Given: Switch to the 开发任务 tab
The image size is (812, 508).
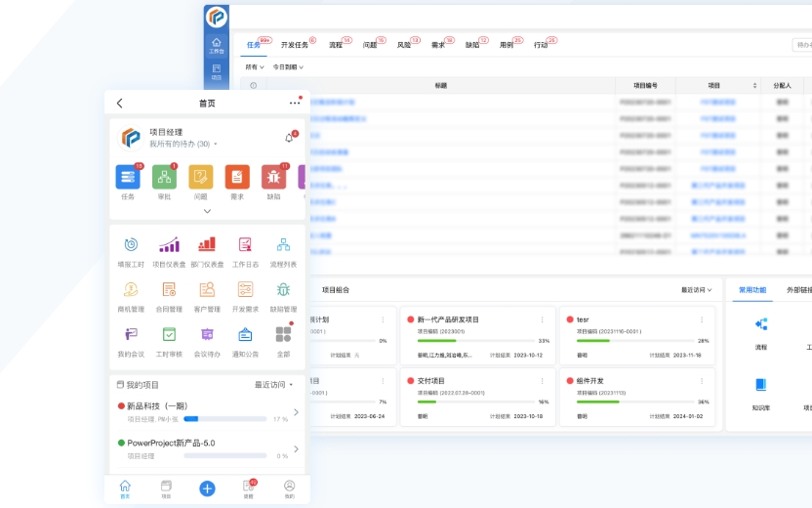Looking at the screenshot, I should (295, 45).
